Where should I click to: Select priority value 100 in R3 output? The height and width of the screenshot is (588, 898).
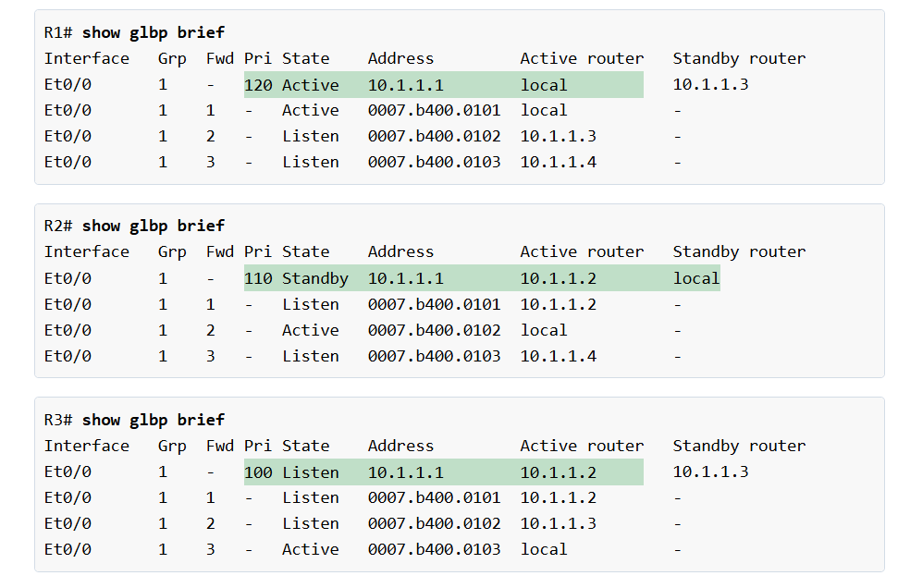click(258, 472)
